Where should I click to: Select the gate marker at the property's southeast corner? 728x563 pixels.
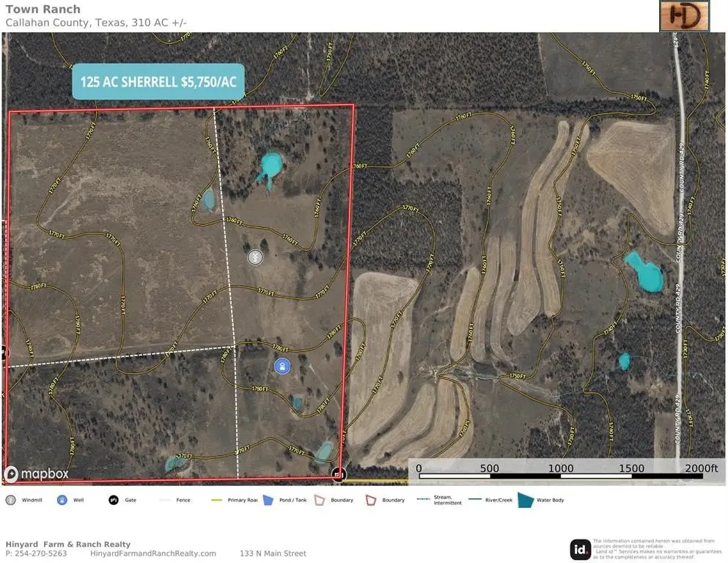pyautogui.click(x=338, y=474)
